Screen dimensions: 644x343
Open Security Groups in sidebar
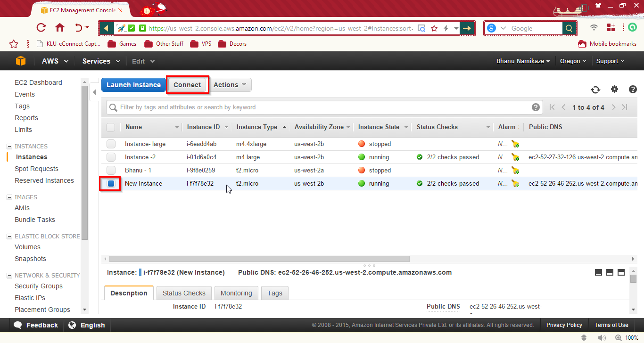click(x=39, y=286)
